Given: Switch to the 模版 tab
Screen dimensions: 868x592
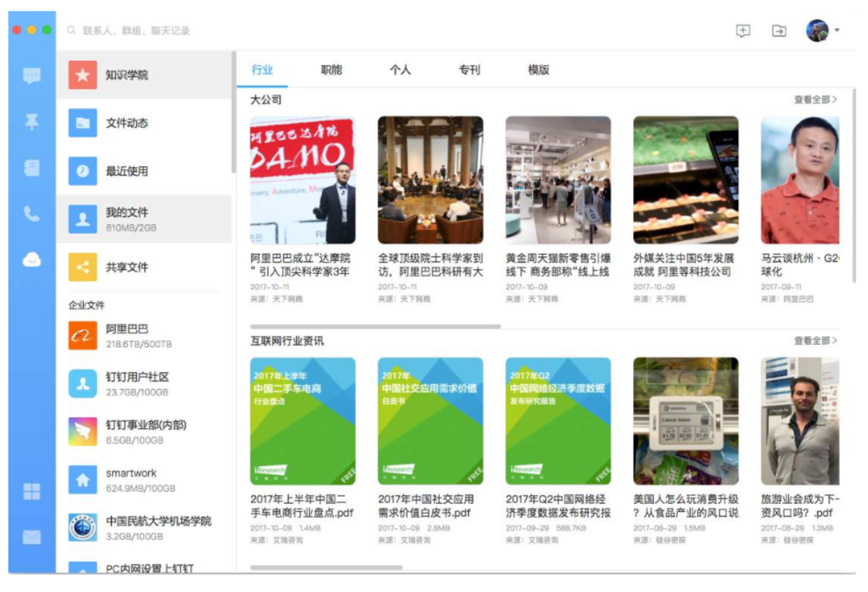Looking at the screenshot, I should [x=538, y=70].
